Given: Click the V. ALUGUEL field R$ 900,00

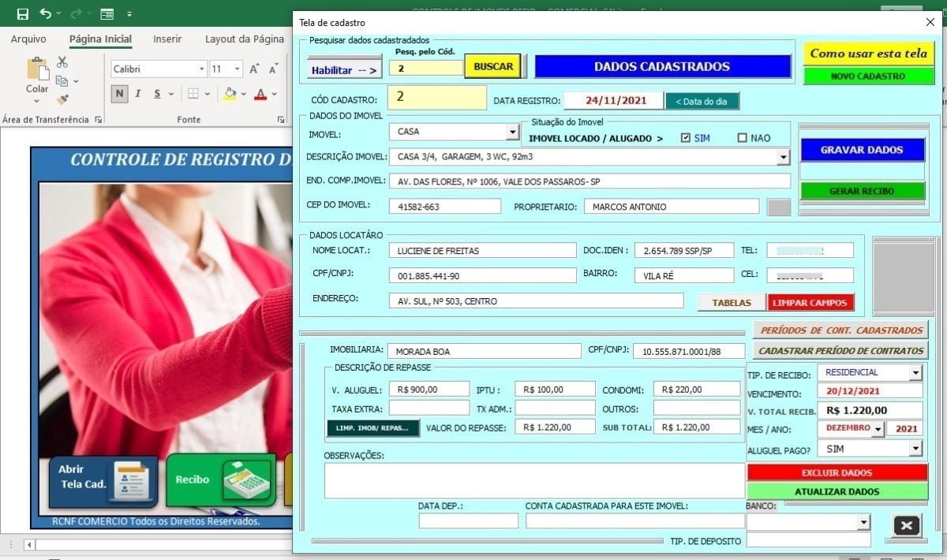Looking at the screenshot, I should [429, 389].
